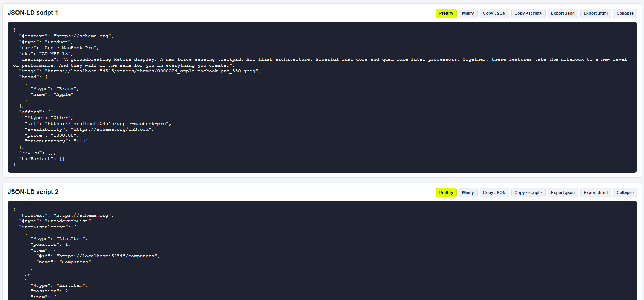Copy JSON of script 2
Viewport: 644px width, 300px height.
tap(494, 193)
